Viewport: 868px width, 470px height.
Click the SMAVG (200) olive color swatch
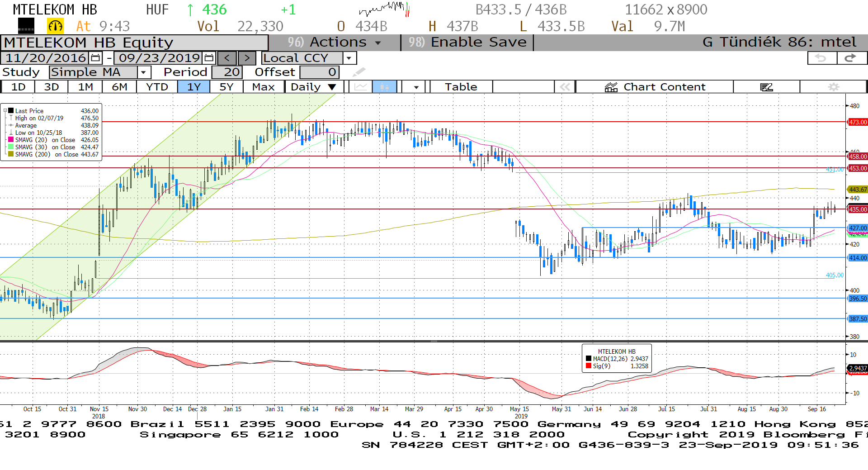coord(11,154)
